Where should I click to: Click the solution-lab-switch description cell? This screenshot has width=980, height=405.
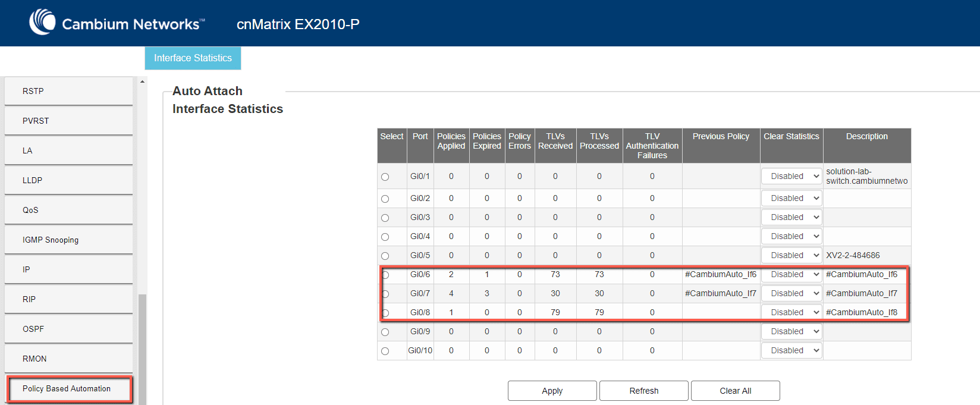(x=867, y=176)
